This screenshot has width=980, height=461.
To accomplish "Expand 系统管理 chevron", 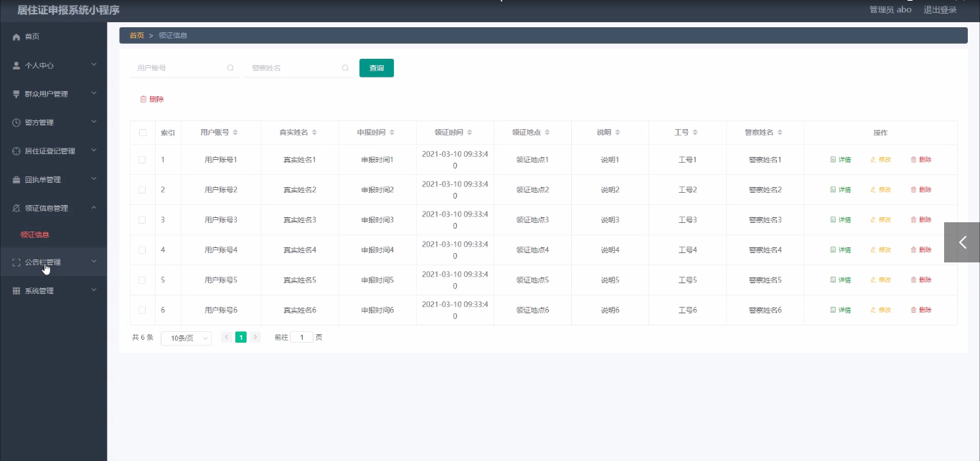I will point(94,290).
